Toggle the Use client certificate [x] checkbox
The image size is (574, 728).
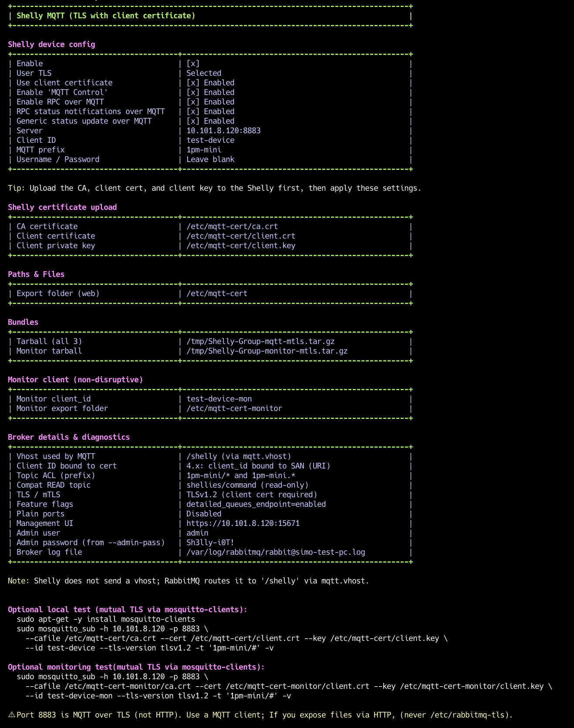point(192,83)
